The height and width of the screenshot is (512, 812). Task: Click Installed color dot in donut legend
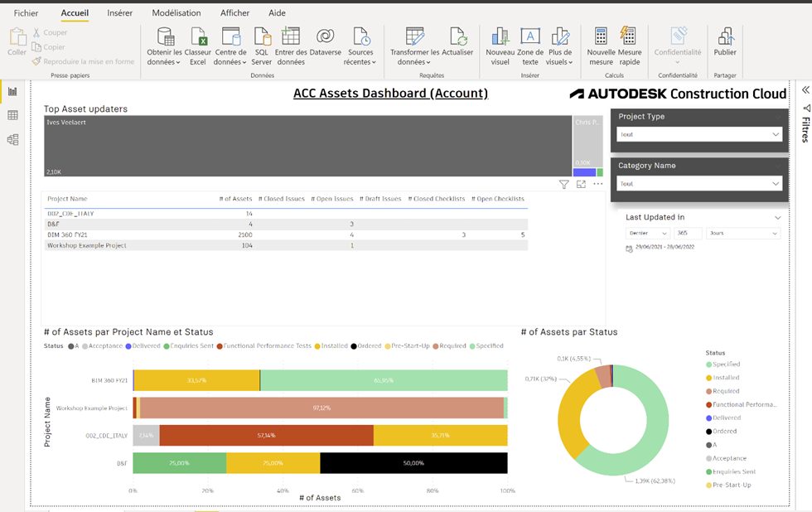(709, 378)
